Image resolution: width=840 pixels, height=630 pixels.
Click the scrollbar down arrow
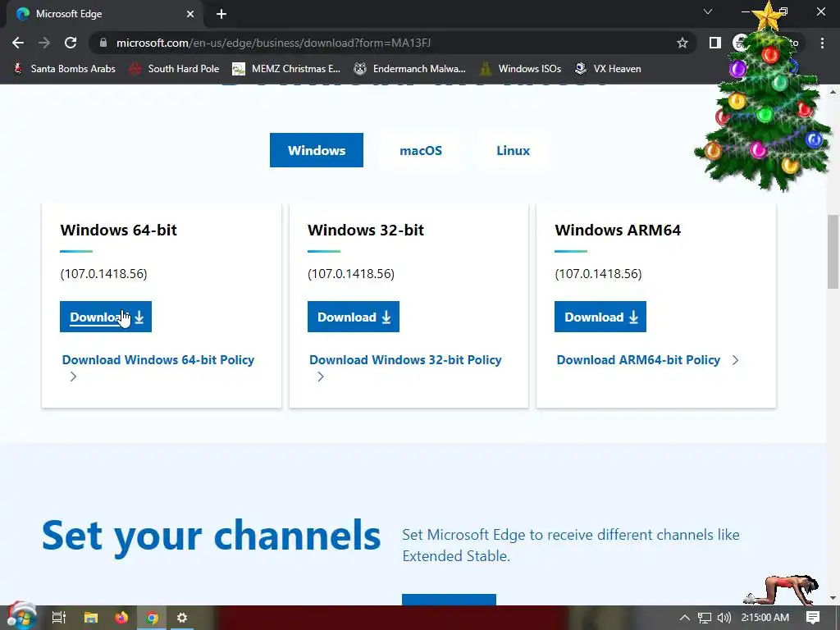coord(833,598)
